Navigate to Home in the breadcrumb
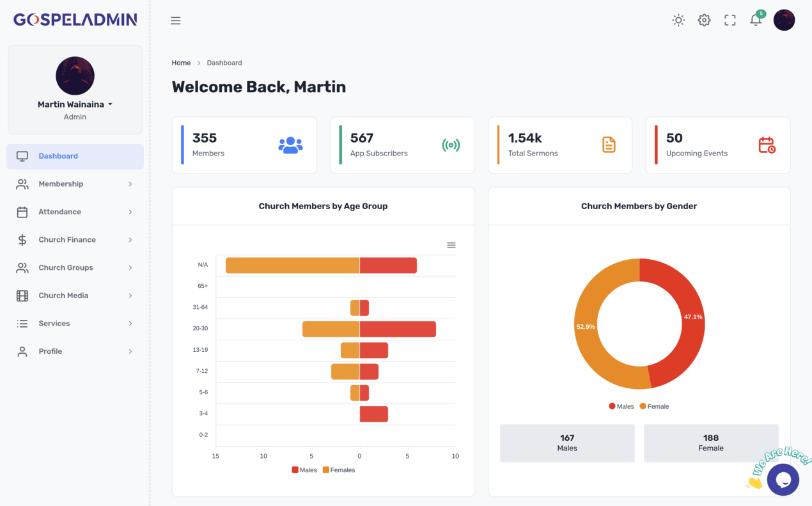Viewport: 812px width, 506px height. [x=181, y=63]
